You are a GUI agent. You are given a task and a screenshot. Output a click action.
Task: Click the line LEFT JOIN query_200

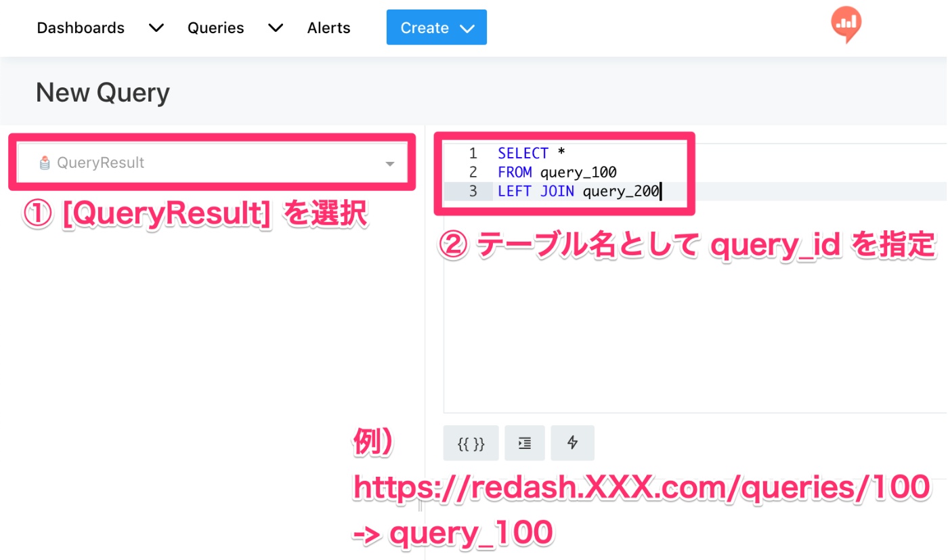pos(578,192)
